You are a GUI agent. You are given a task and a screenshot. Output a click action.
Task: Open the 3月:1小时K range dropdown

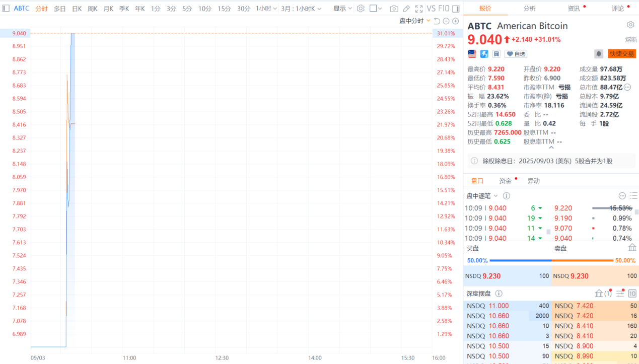click(x=301, y=9)
